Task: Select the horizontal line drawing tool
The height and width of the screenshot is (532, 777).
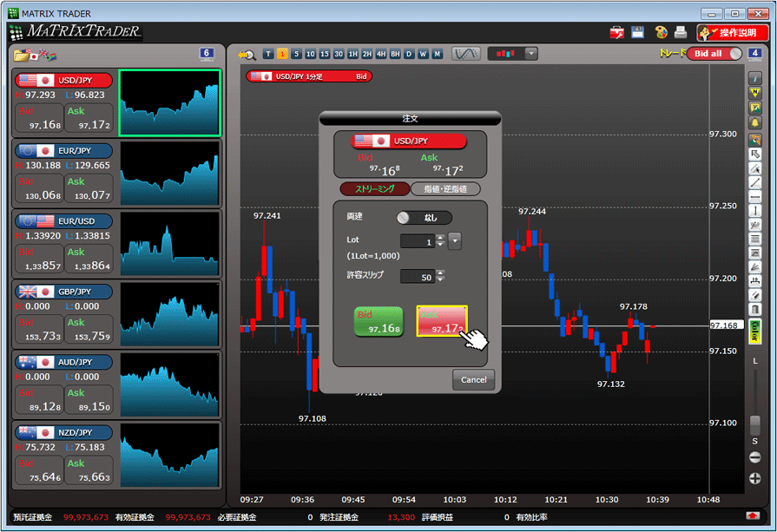Action: pyautogui.click(x=754, y=197)
